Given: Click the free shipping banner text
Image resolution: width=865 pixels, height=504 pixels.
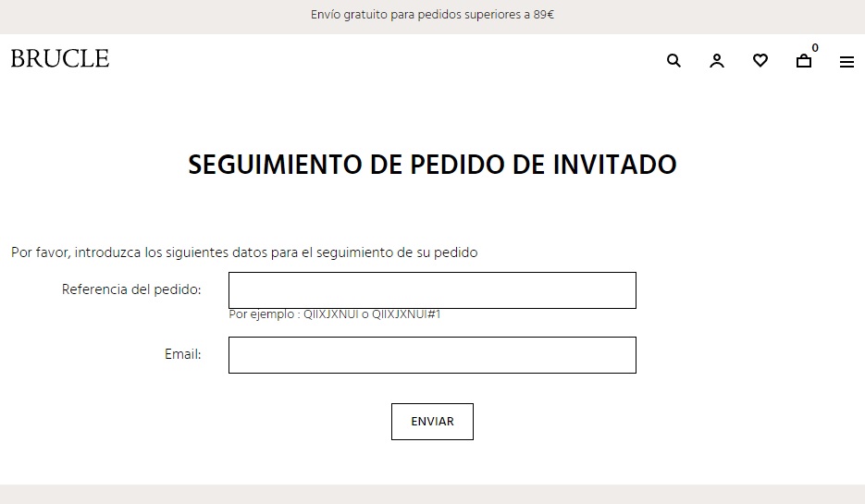Looking at the screenshot, I should click(x=432, y=15).
